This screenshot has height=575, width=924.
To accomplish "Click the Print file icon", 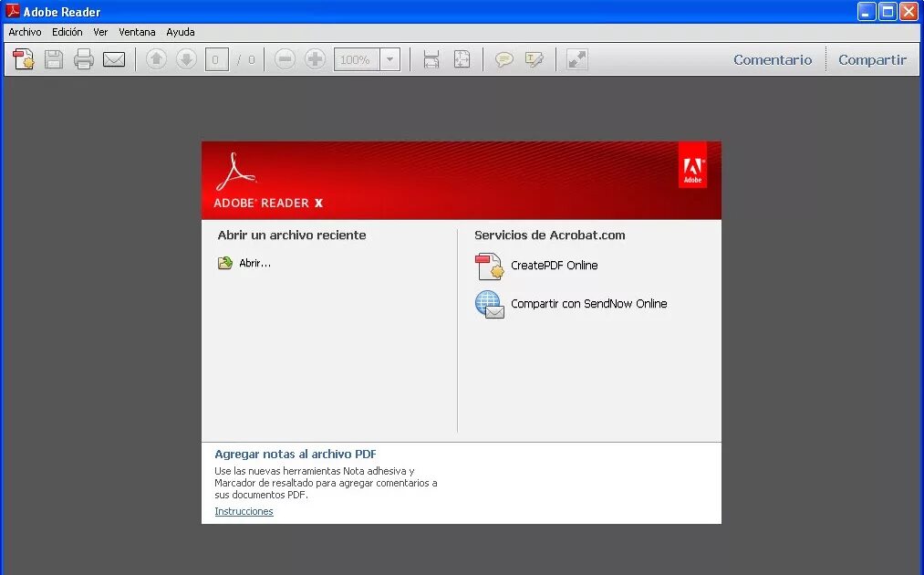I will tap(84, 59).
